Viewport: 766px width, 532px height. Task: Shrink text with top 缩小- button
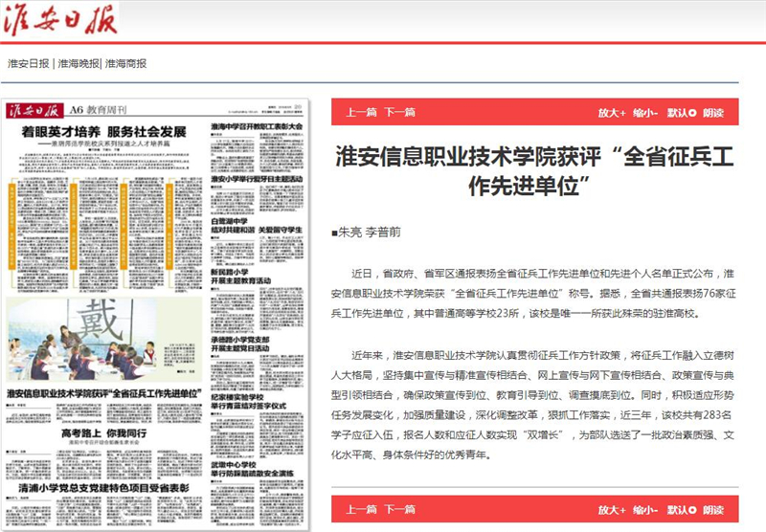tap(645, 113)
